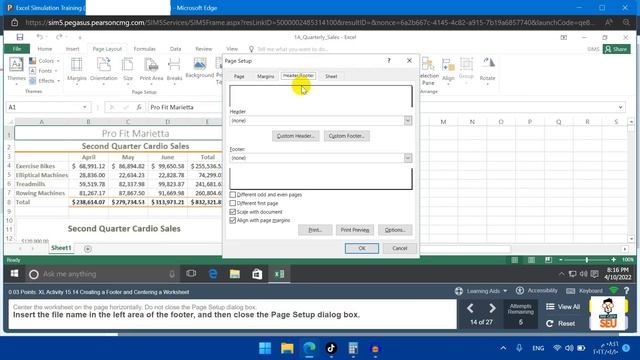Switch to Page Layout view in status bar
This screenshot has width=640, height=360.
point(531,260)
